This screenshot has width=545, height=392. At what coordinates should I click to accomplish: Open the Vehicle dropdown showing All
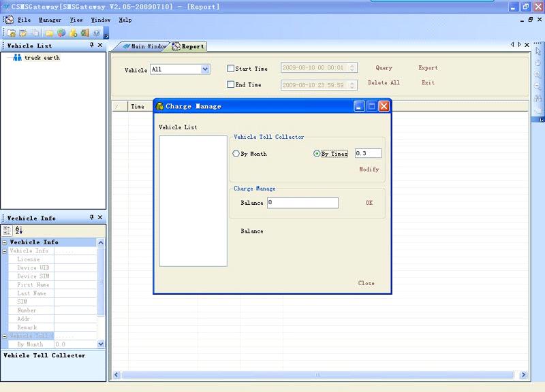(205, 69)
